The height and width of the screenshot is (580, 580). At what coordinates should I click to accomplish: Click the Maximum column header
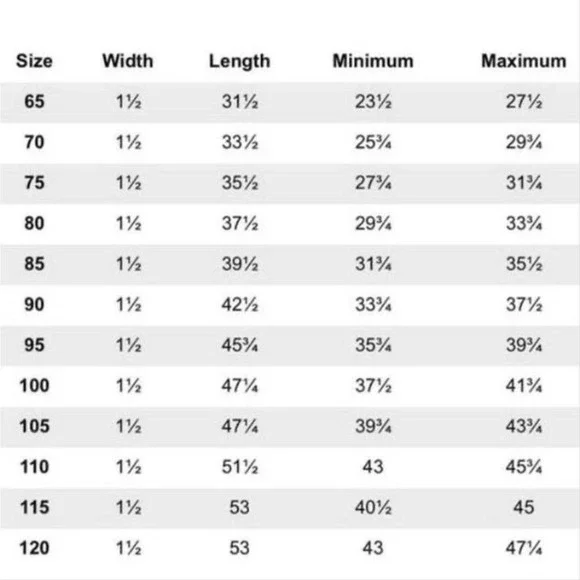click(x=523, y=61)
